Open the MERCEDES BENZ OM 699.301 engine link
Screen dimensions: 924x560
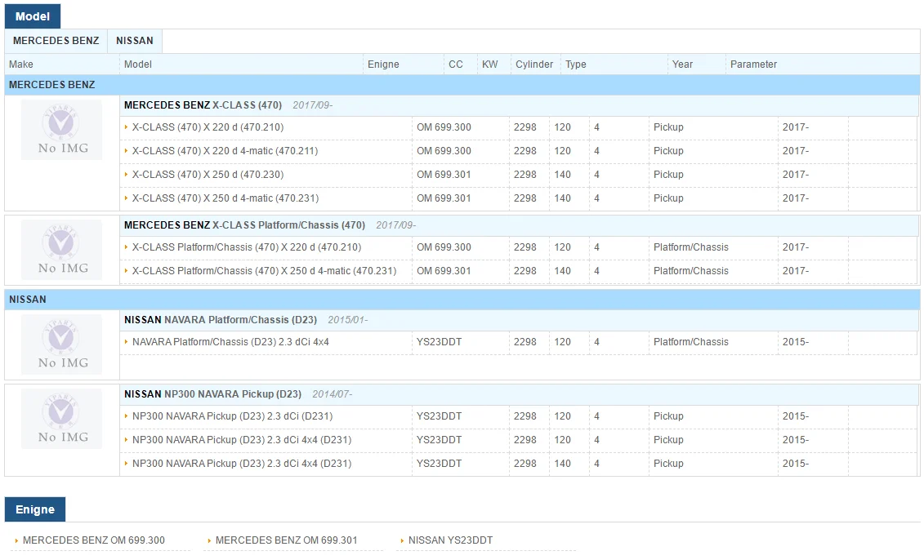[x=287, y=540]
